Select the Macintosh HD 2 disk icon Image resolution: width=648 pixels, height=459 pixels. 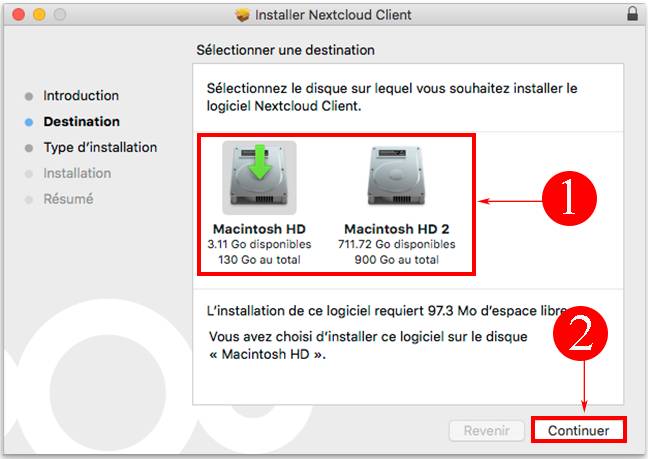click(x=396, y=175)
